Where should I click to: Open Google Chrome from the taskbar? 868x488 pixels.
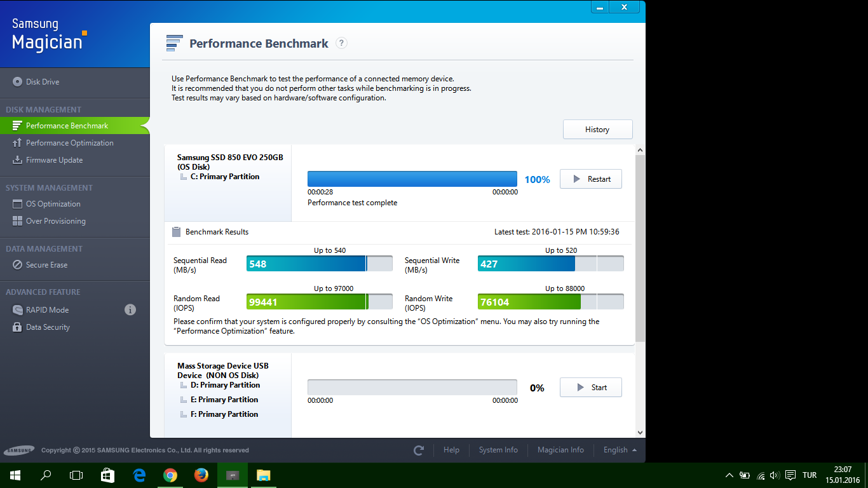point(170,475)
